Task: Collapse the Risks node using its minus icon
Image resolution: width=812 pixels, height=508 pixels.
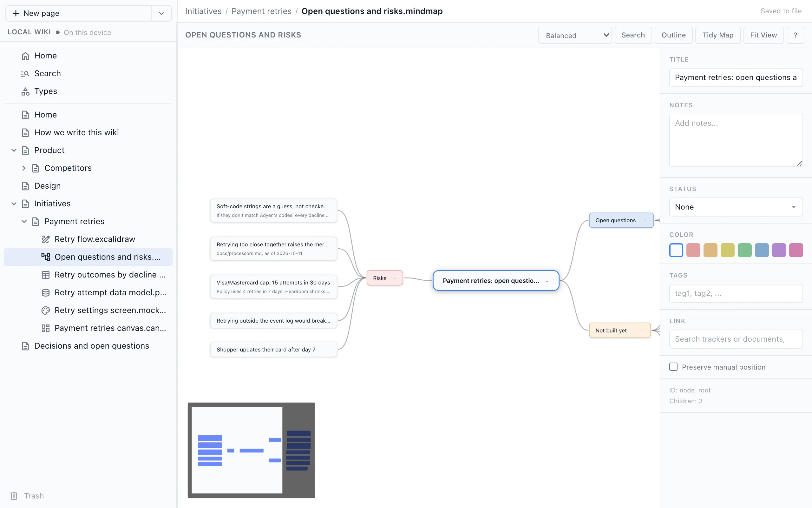Action: pos(395,278)
